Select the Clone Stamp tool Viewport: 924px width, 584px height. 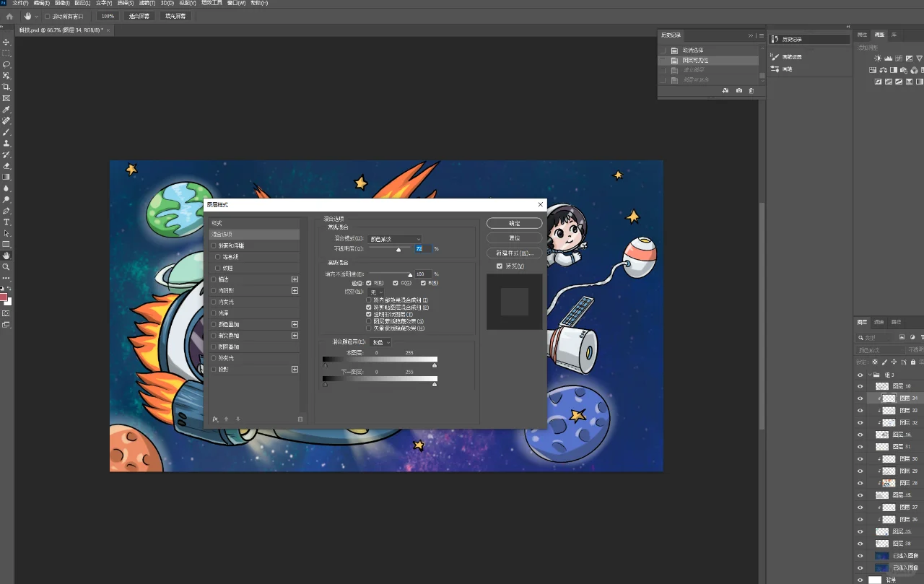6,143
